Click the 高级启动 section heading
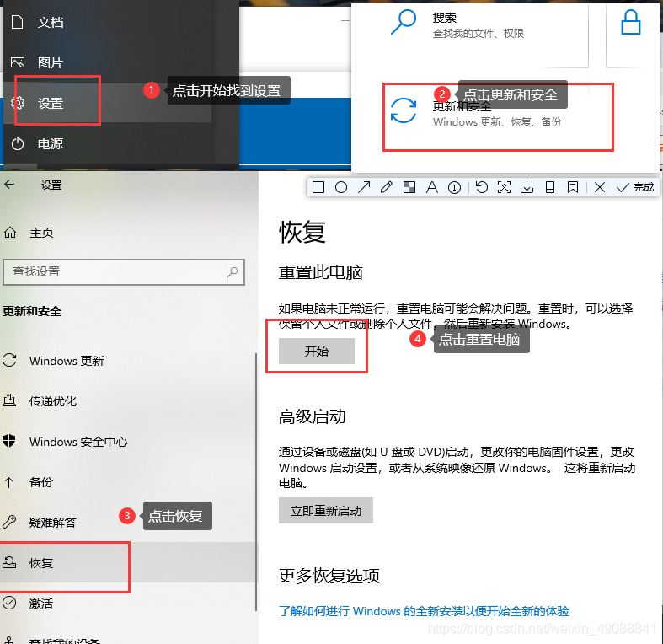Image resolution: width=663 pixels, height=644 pixels. [x=312, y=416]
